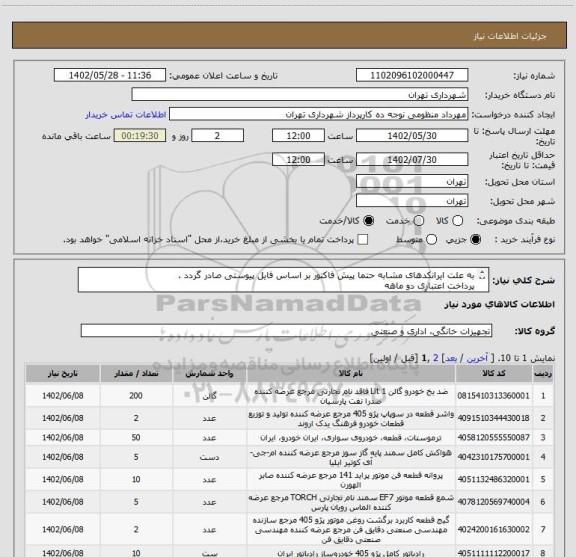Click the تعداد / مقدار column header
Viewport: 576px width, 557px height.
pyautogui.click(x=136, y=374)
